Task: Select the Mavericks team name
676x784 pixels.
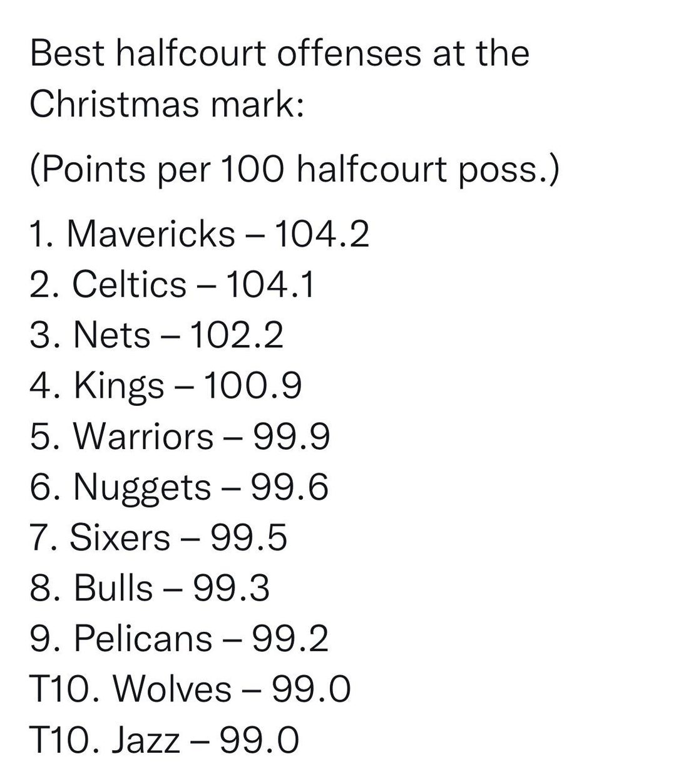Action: click(x=150, y=234)
